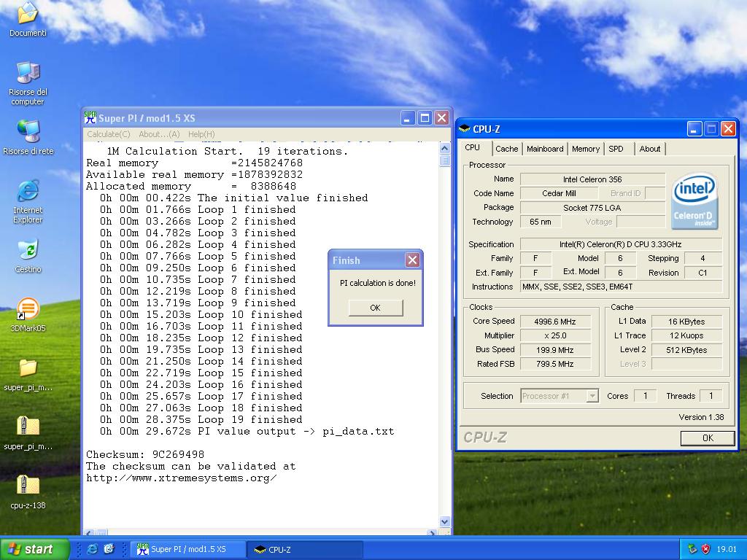
Task: Open the Cestino recycle bin
Action: tap(28, 250)
